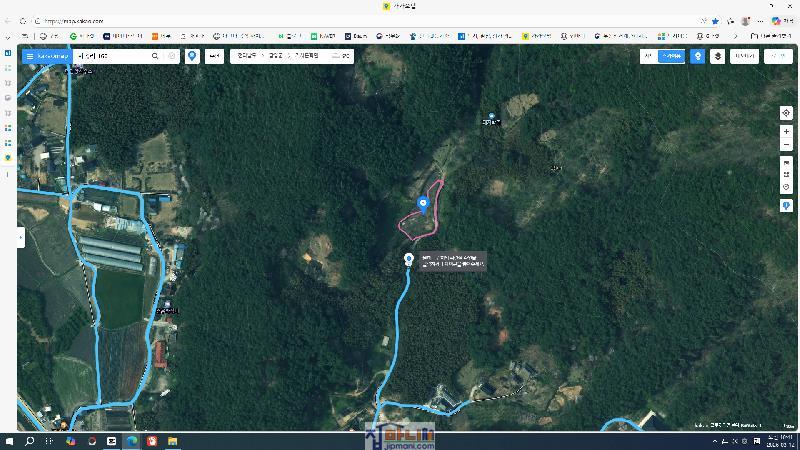Screen dimensions: 800x450
Task: Zoom out with the minus button
Action: point(786,145)
